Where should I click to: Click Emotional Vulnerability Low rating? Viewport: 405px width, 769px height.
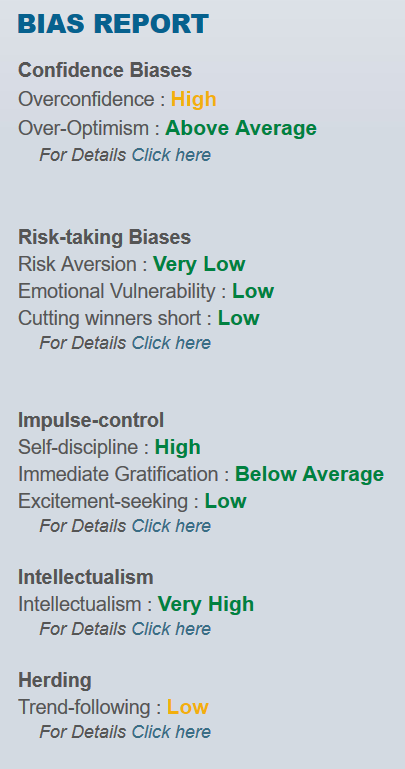click(x=253, y=291)
